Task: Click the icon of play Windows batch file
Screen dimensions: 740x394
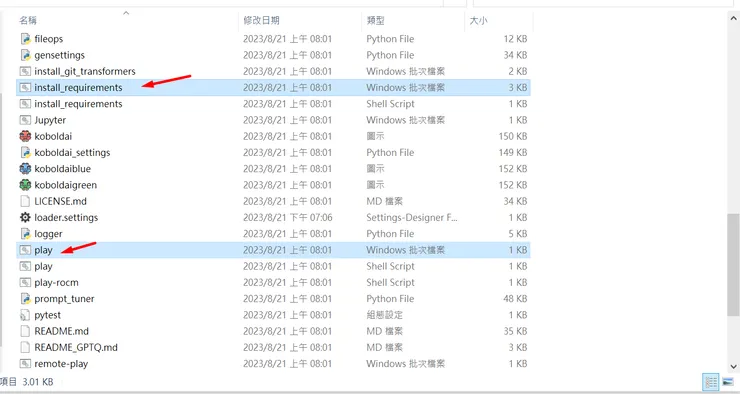Action: point(25,250)
